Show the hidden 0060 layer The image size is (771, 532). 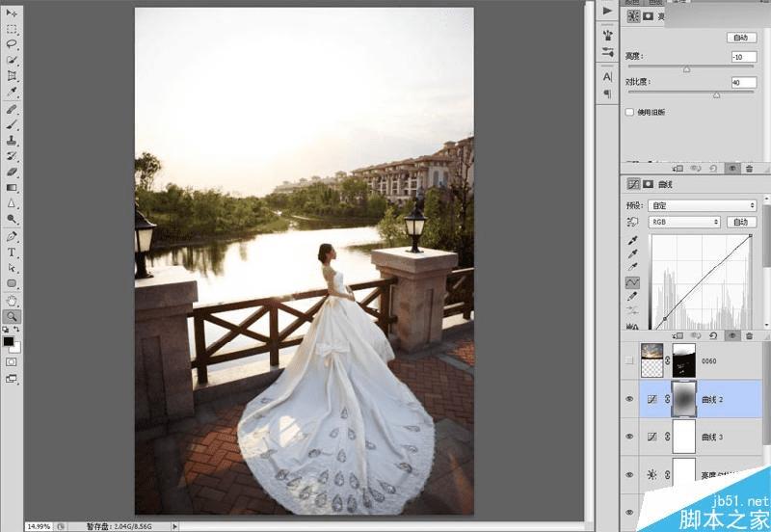click(x=629, y=360)
